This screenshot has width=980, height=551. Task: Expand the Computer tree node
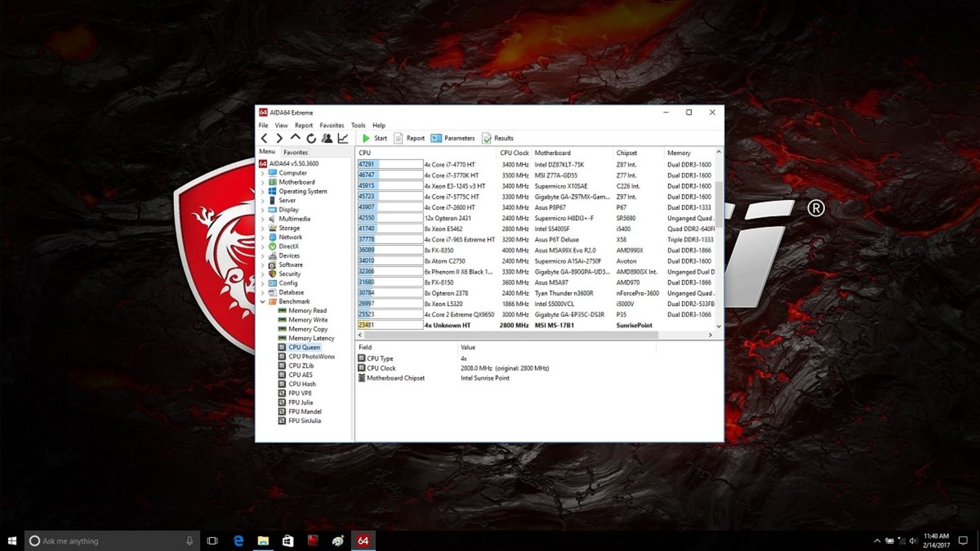(x=262, y=173)
